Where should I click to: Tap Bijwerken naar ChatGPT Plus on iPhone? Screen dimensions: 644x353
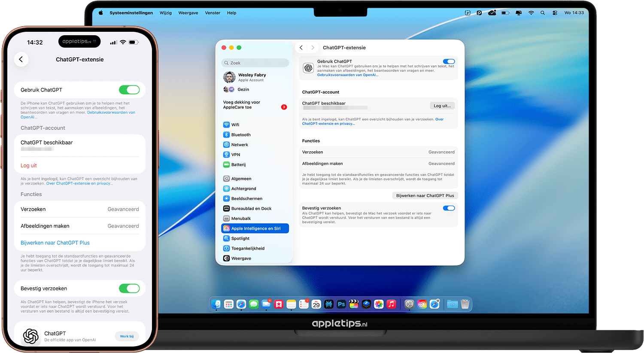point(55,243)
